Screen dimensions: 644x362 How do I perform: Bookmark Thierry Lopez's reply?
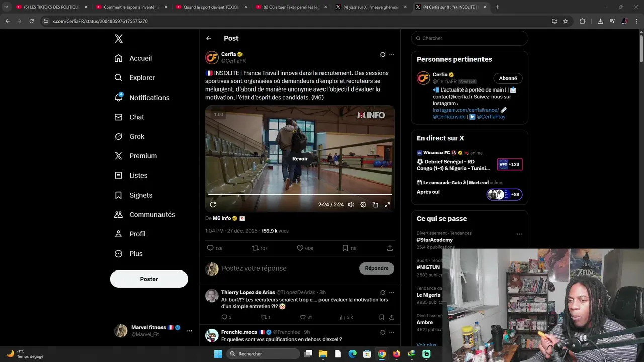[x=382, y=317]
